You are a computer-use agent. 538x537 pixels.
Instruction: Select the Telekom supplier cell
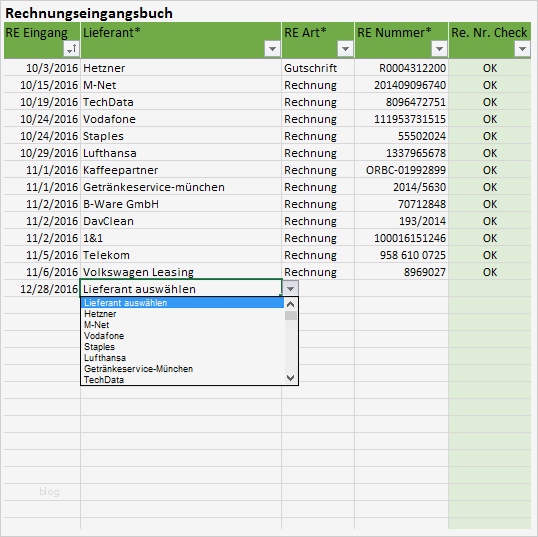(x=181, y=255)
